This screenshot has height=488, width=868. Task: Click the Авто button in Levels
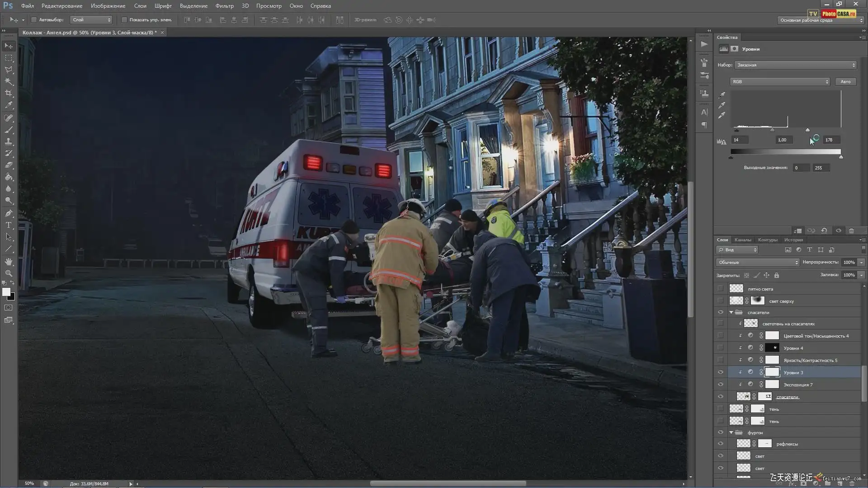coord(845,82)
